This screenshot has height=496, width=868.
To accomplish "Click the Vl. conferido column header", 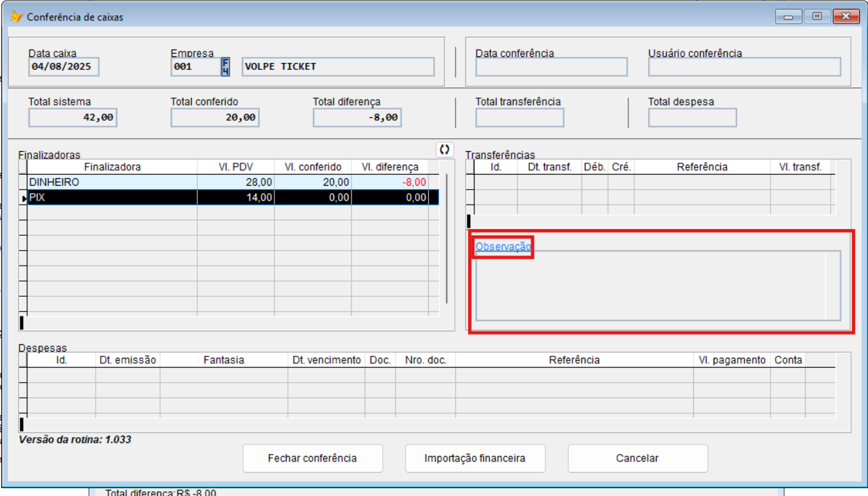I will click(x=313, y=167).
